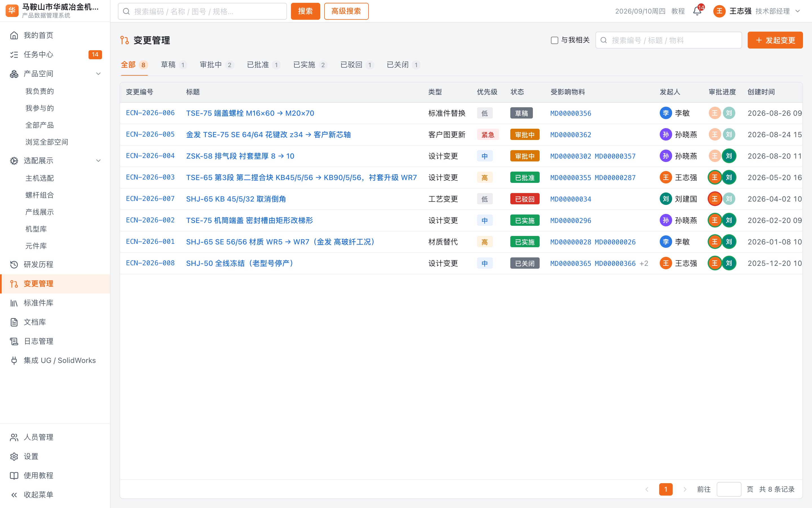Switch to the 已实施 tab
This screenshot has width=812, height=508.
point(310,65)
